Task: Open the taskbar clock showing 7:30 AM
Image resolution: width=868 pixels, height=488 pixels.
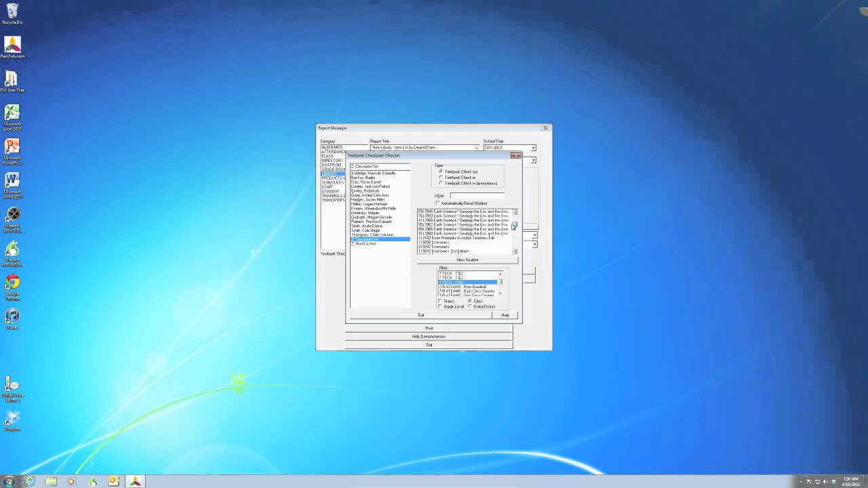Action: tap(850, 481)
